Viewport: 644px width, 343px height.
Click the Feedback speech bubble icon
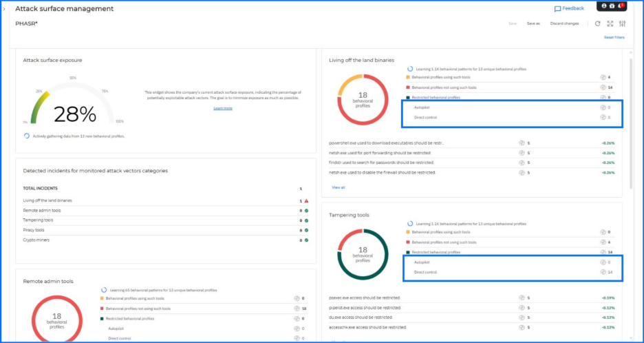click(x=557, y=9)
